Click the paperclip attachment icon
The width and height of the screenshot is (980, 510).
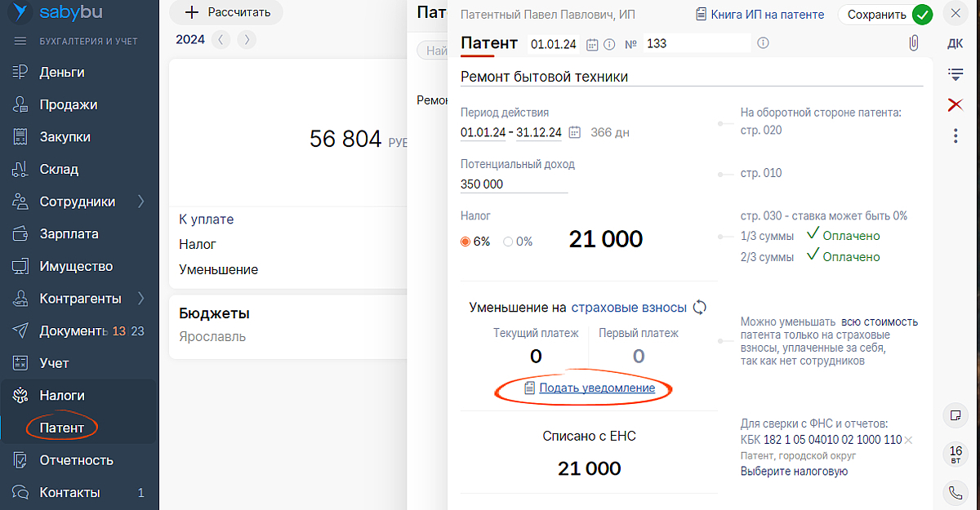click(x=914, y=43)
